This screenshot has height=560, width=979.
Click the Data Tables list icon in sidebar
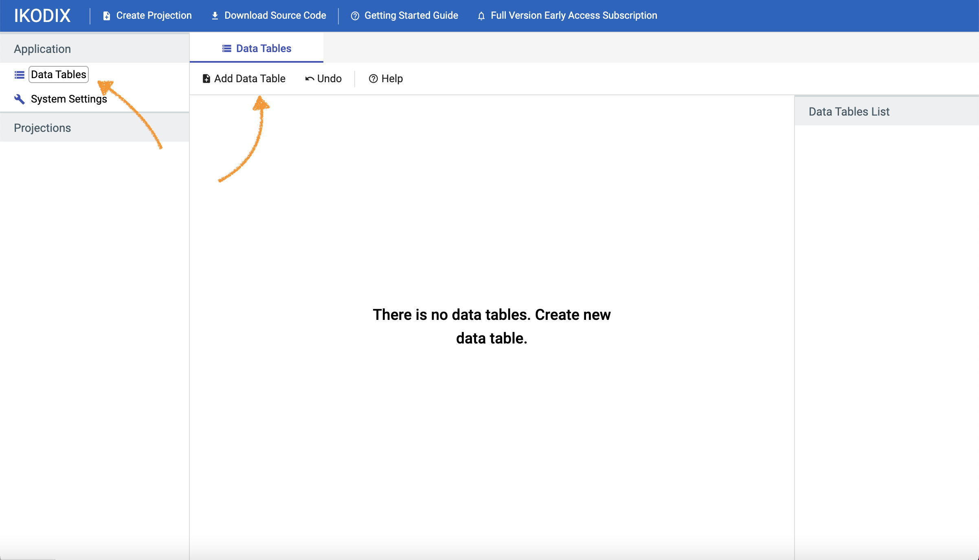tap(20, 75)
